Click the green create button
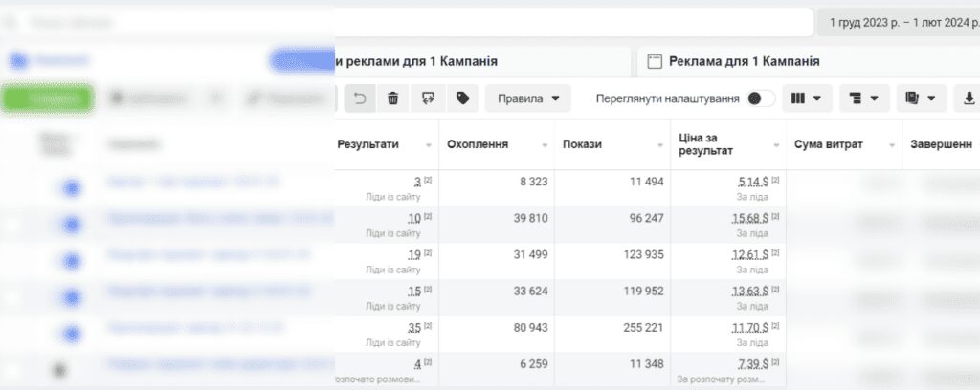The image size is (980, 390). click(48, 98)
